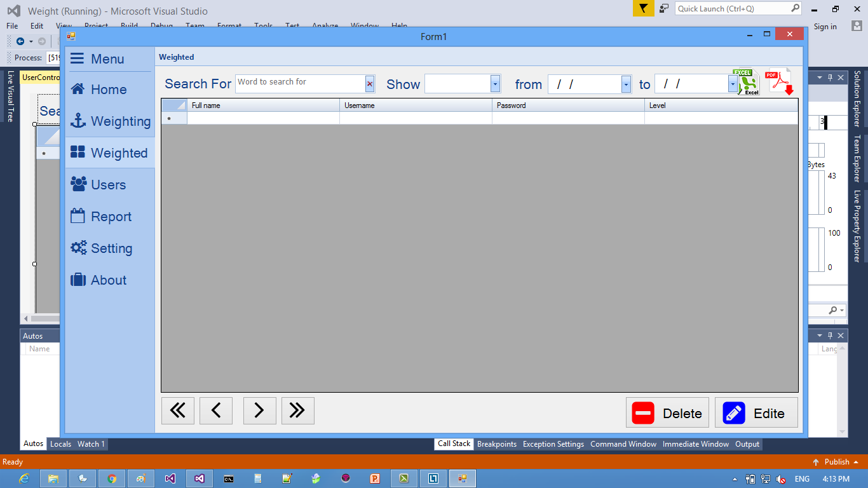Sort by the Full name column header
868x488 pixels.
tap(263, 105)
